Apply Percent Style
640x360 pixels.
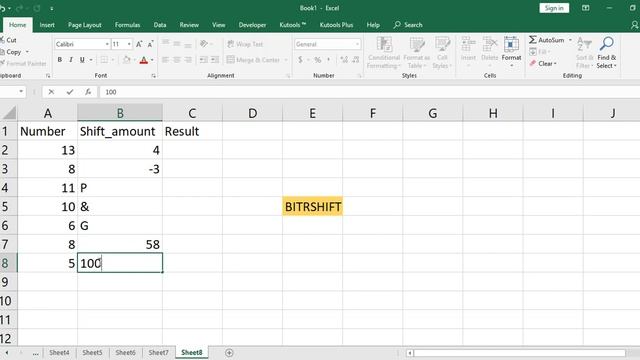pyautogui.click(x=318, y=60)
